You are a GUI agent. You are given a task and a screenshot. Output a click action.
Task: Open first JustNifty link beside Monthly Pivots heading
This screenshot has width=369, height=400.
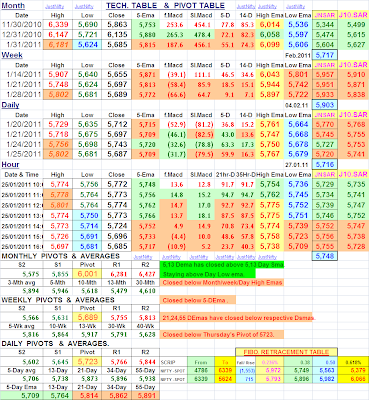point(143,257)
